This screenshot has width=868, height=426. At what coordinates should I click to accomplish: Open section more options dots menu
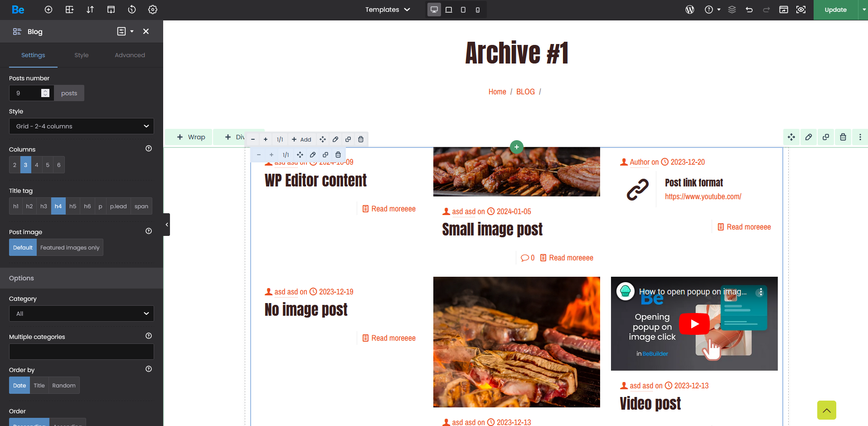(x=860, y=137)
